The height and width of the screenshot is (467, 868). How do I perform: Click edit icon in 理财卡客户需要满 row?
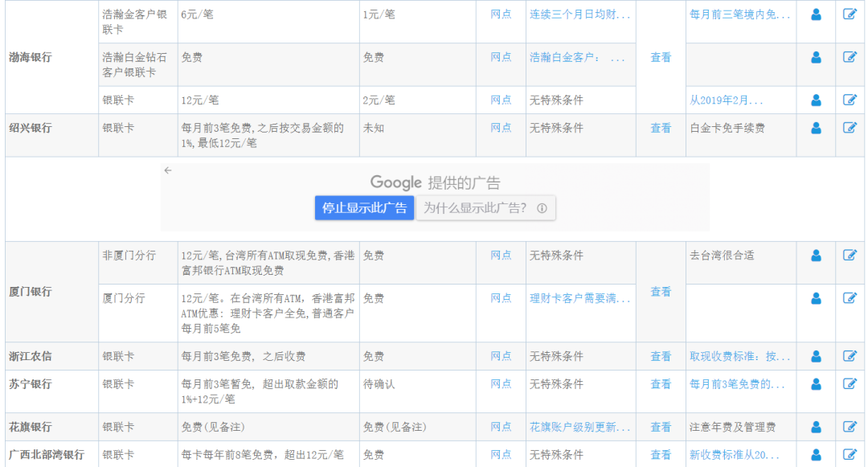(x=850, y=298)
